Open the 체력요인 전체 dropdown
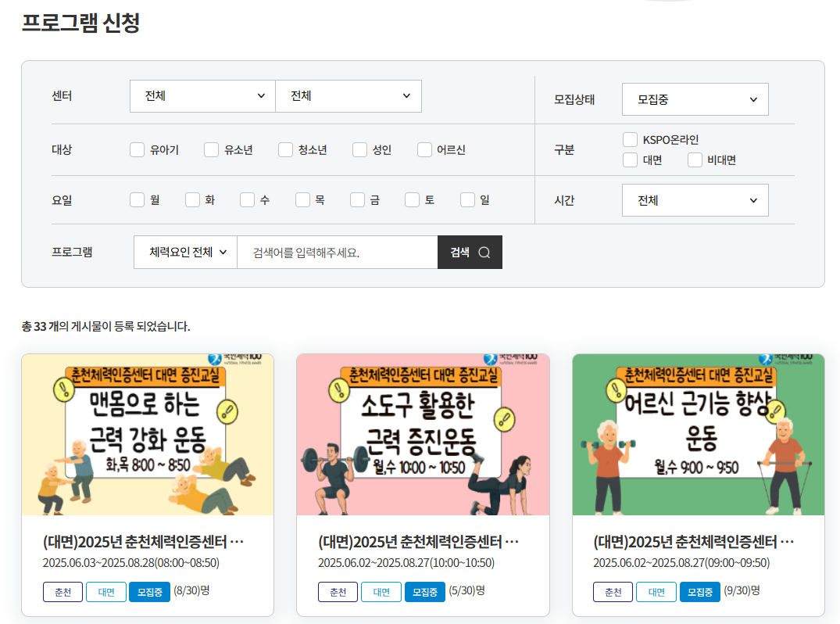This screenshot has width=840, height=624. pos(185,252)
